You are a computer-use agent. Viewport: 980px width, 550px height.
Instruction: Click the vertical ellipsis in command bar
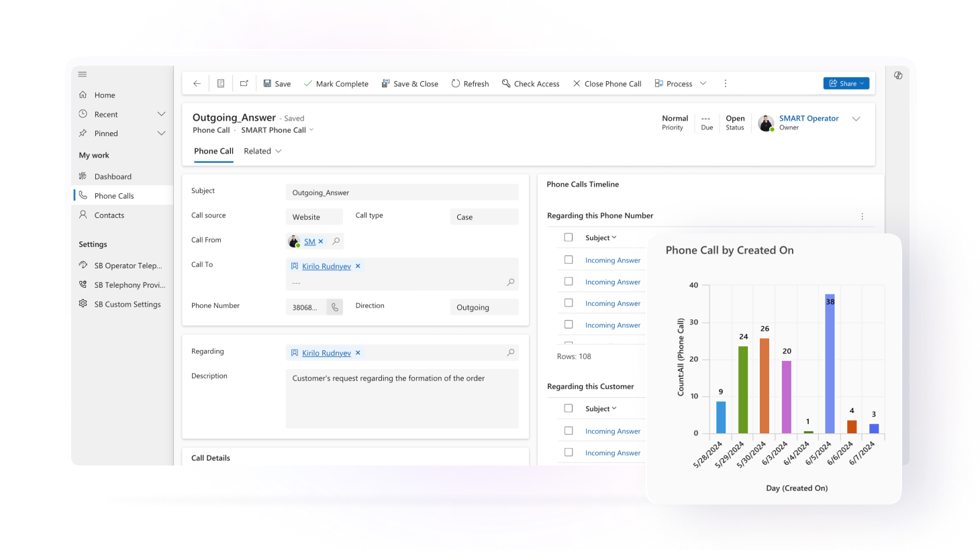[725, 84]
